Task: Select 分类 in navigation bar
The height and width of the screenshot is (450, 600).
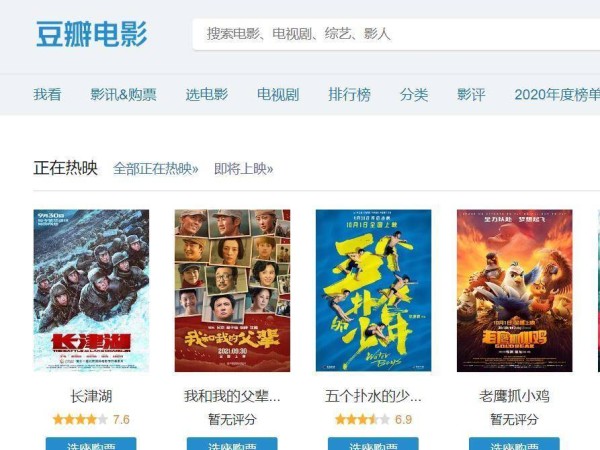Action: pyautogui.click(x=414, y=95)
